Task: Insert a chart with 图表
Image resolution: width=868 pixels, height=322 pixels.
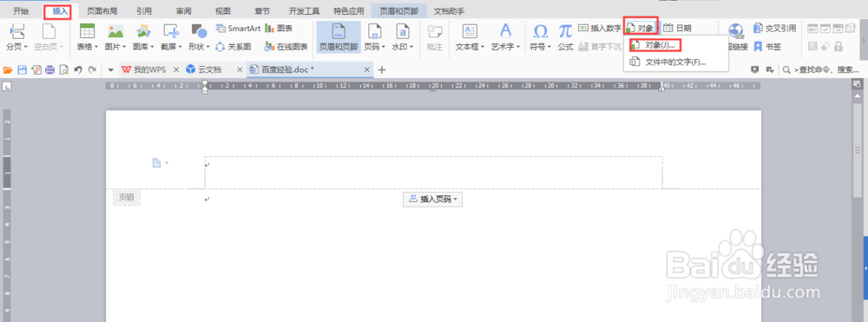Action: click(279, 28)
